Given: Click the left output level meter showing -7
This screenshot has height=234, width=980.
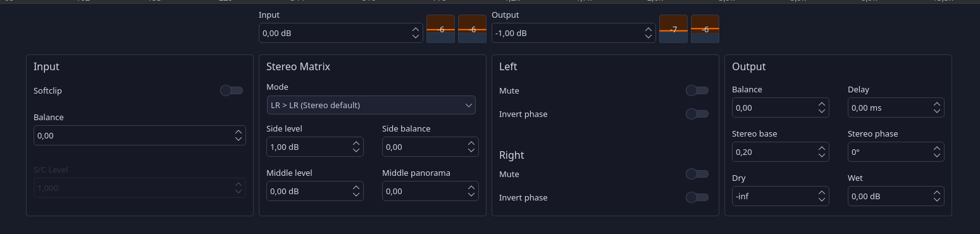Looking at the screenshot, I should (x=673, y=29).
